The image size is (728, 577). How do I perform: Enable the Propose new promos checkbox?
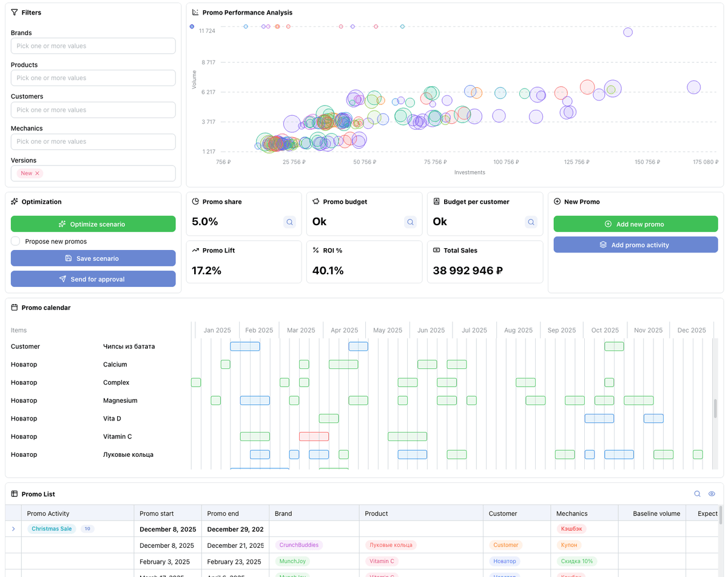point(15,241)
